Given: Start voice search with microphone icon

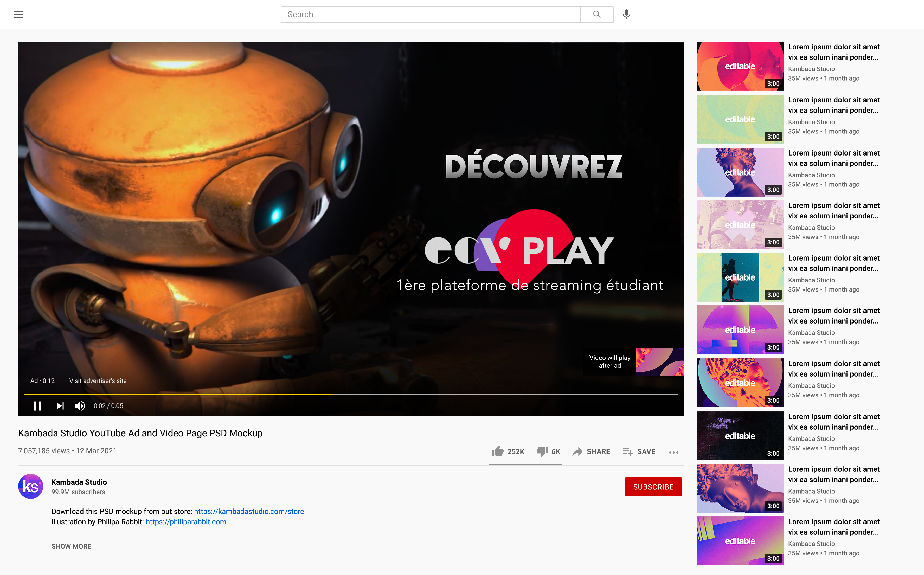Looking at the screenshot, I should (626, 15).
